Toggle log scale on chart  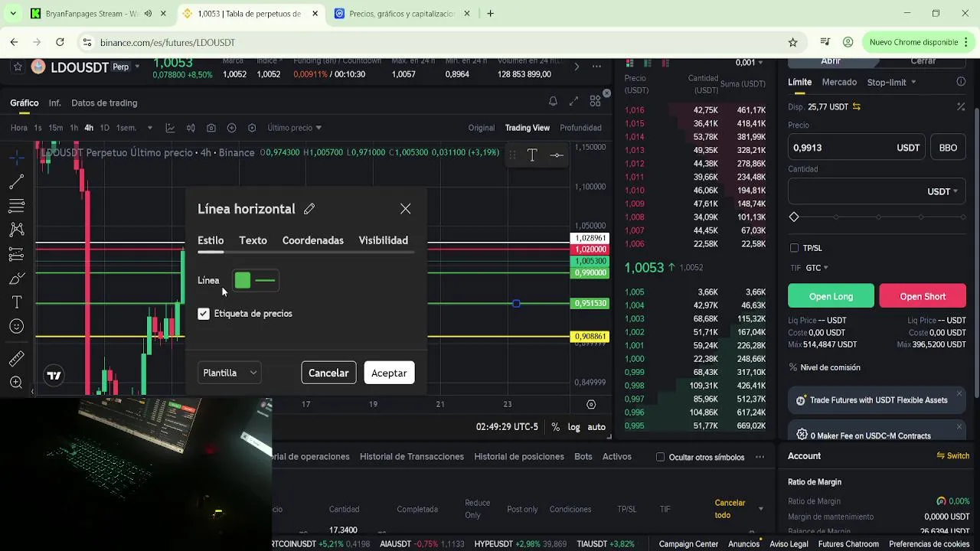click(573, 427)
